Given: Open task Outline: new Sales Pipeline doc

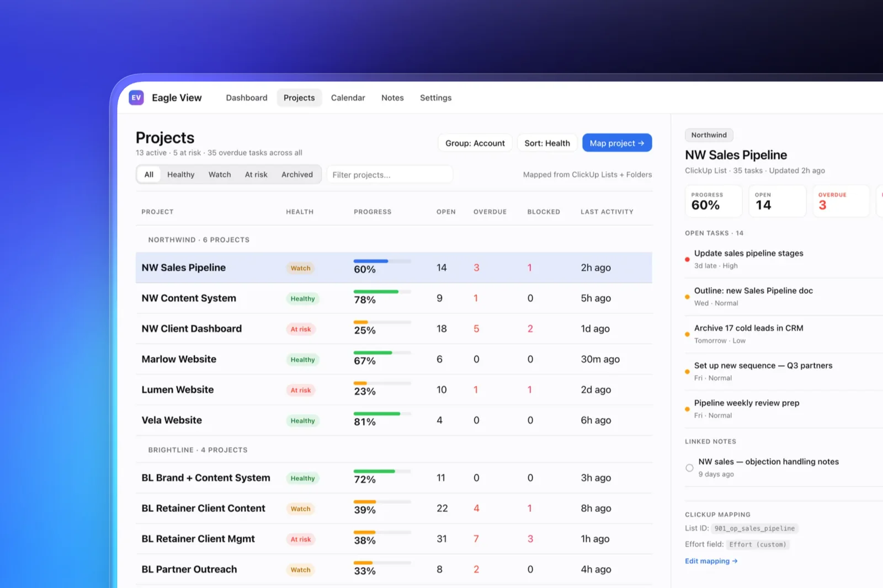Looking at the screenshot, I should click(753, 291).
